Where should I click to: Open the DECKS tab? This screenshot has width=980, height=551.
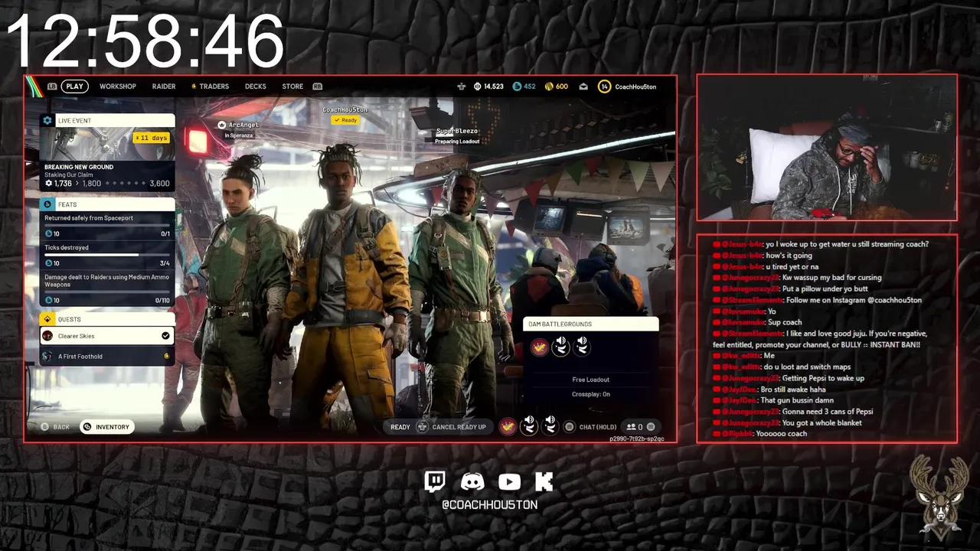pos(256,86)
